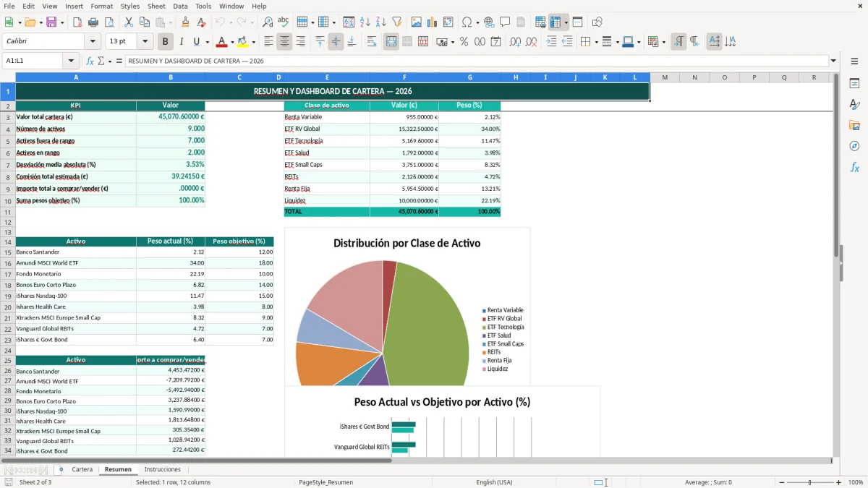The height and width of the screenshot is (488, 868).
Task: Toggle Bold formatting
Action: point(165,42)
